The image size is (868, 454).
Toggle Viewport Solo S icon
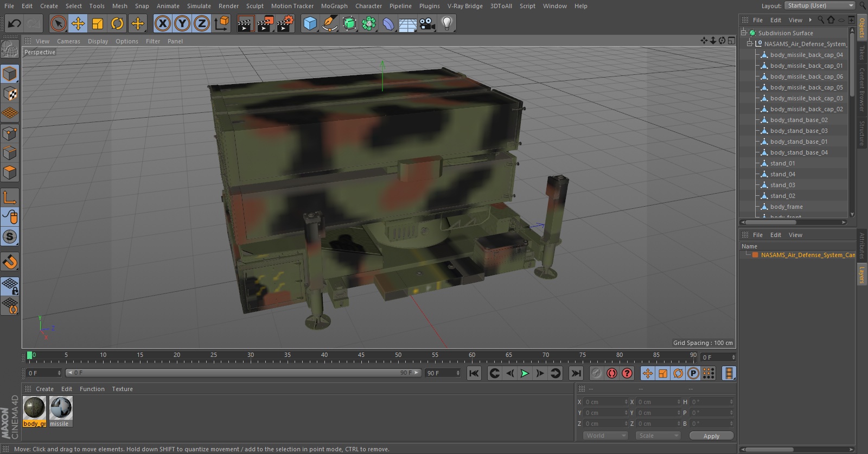(x=10, y=236)
